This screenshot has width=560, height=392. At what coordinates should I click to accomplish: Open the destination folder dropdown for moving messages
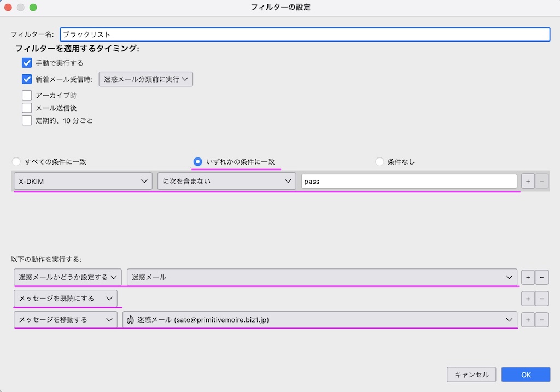click(x=320, y=320)
